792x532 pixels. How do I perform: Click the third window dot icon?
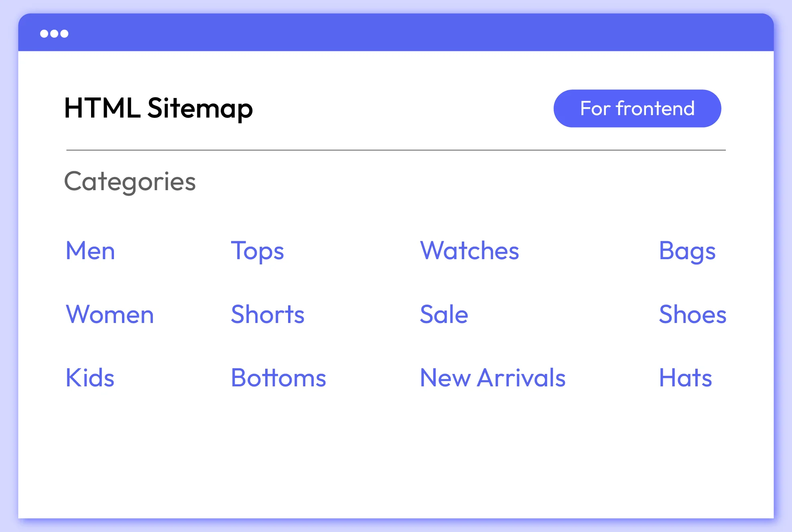pos(64,34)
